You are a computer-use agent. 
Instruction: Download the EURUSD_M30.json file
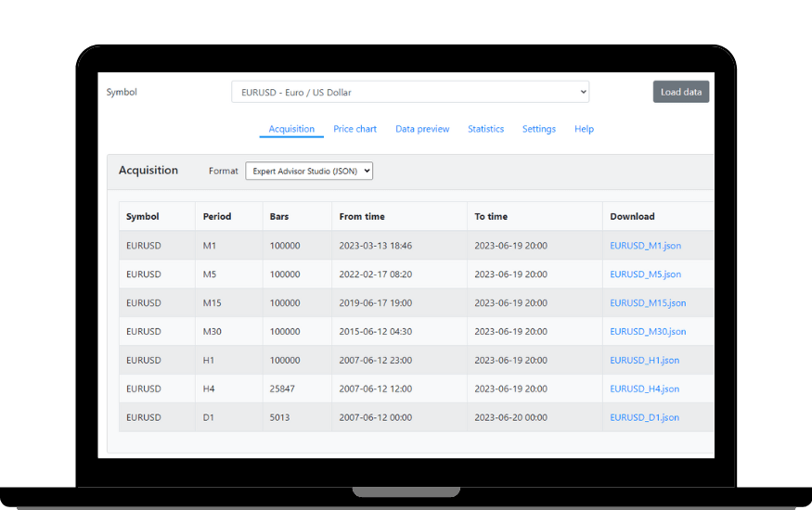point(648,331)
